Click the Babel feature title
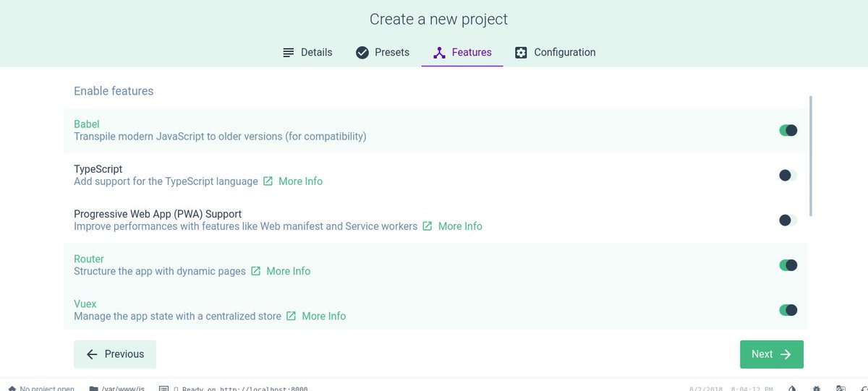868x391 pixels. [x=87, y=124]
